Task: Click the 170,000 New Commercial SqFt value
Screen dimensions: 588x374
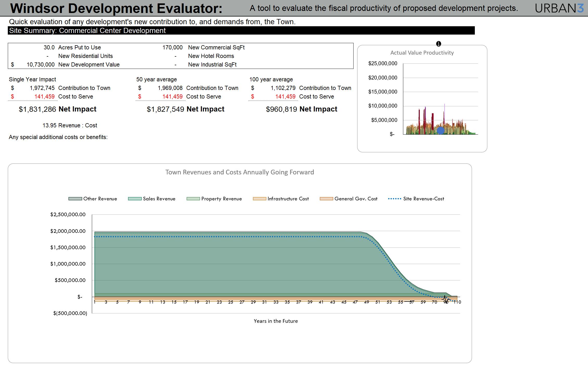Action: (172, 47)
